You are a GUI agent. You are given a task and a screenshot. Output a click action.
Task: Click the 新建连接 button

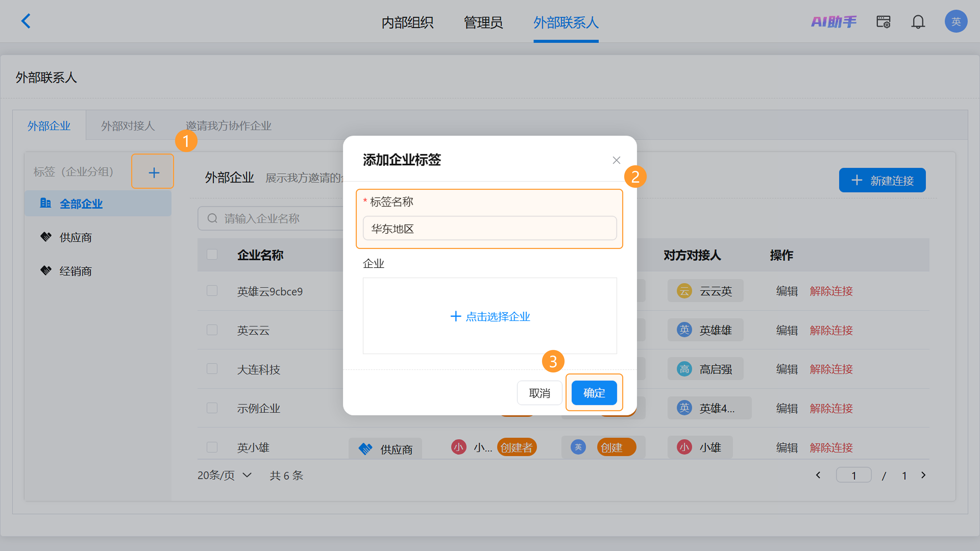point(882,180)
